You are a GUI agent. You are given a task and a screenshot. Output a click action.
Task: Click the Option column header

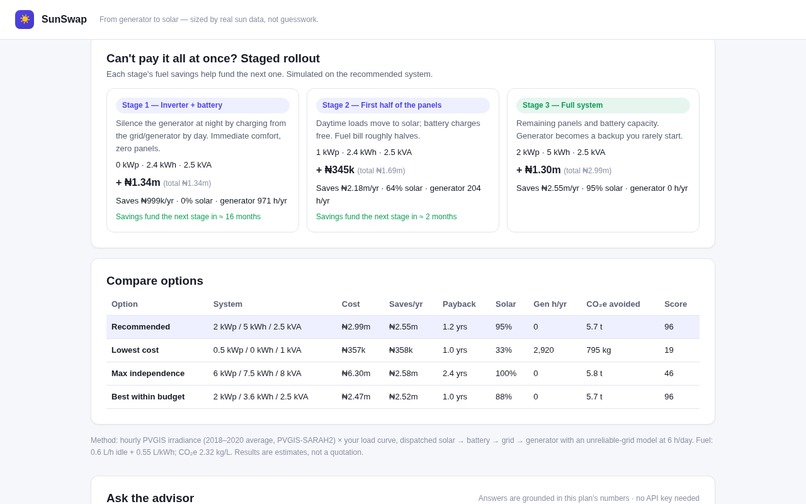[124, 304]
